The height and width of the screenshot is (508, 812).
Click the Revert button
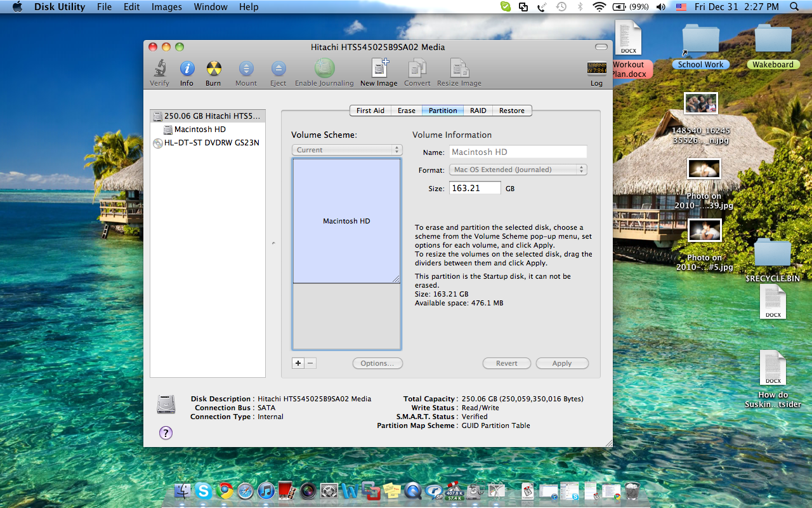click(x=507, y=363)
